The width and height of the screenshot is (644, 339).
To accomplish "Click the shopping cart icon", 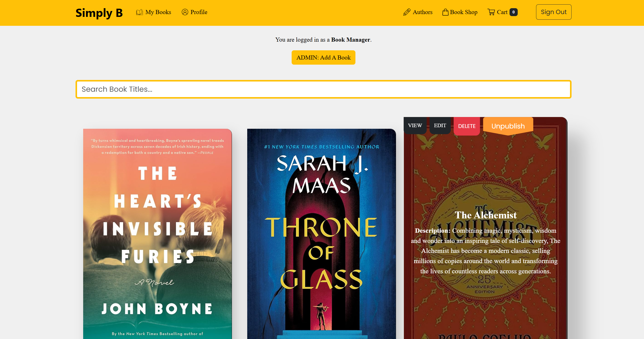I will pos(491,12).
